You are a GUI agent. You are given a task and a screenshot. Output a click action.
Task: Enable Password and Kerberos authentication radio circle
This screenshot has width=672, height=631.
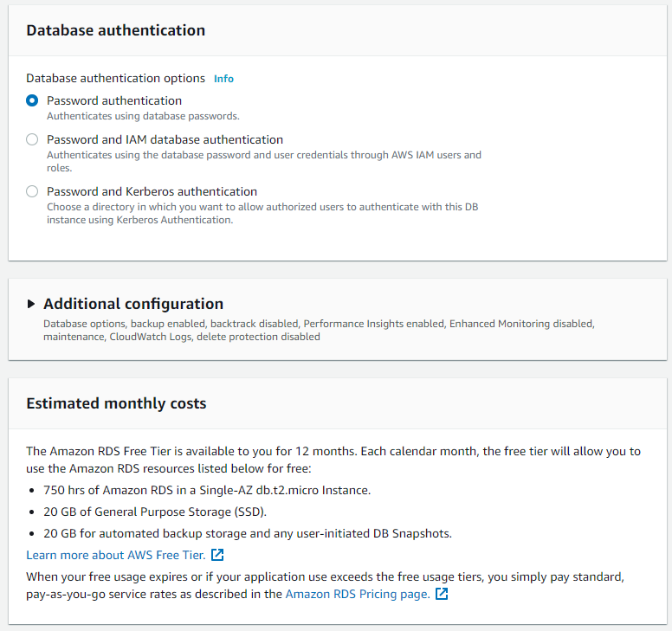[x=32, y=191]
